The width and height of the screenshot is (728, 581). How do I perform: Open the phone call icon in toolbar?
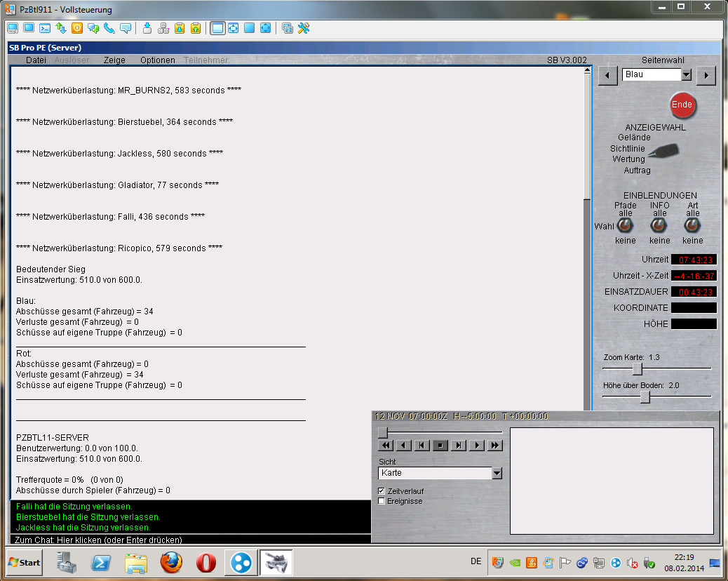point(109,28)
